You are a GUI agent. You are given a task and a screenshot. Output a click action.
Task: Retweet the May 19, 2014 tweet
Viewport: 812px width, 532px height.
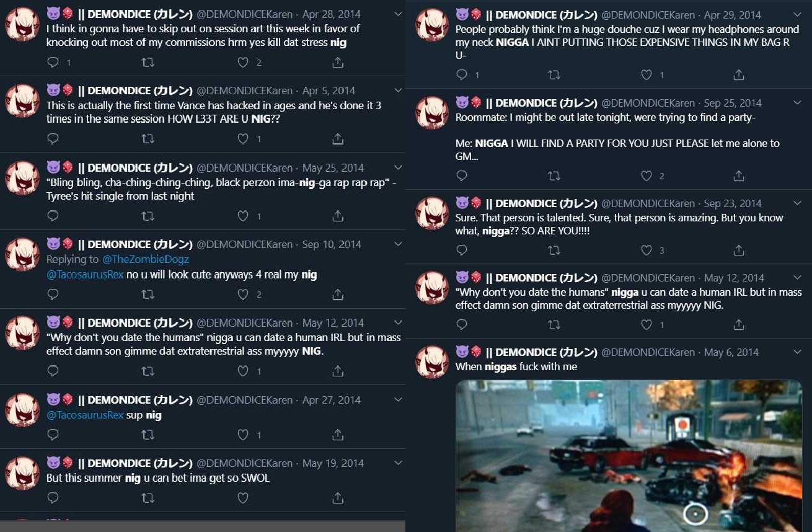pos(148,497)
